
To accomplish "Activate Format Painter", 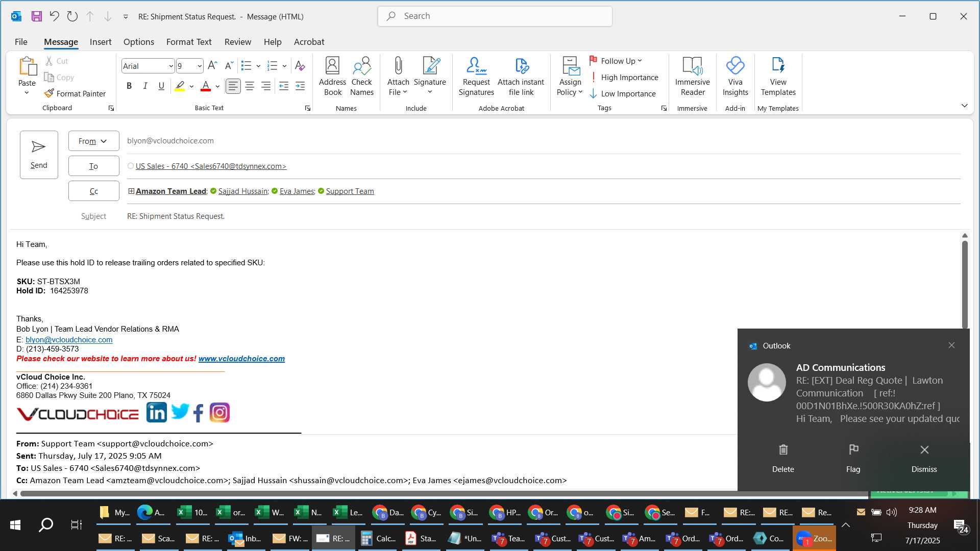I will [x=75, y=93].
